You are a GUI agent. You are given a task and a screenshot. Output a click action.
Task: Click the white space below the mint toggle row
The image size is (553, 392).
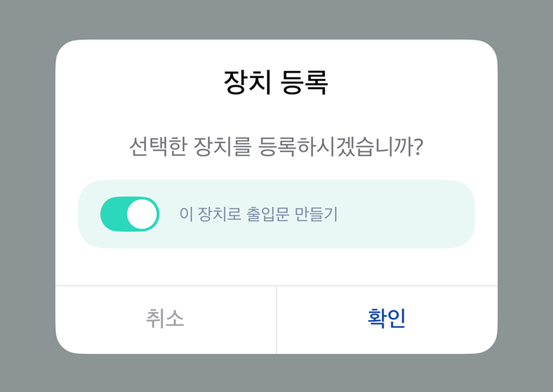tap(276, 267)
